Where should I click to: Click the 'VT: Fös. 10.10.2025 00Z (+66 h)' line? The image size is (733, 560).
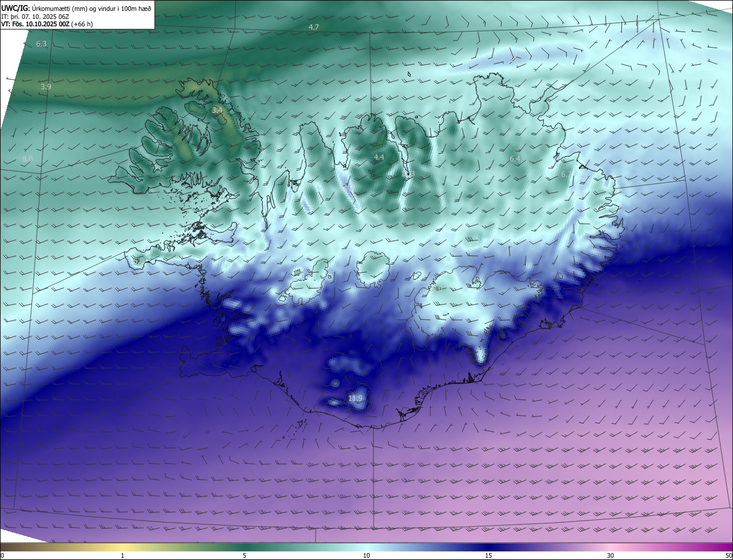[x=46, y=24]
